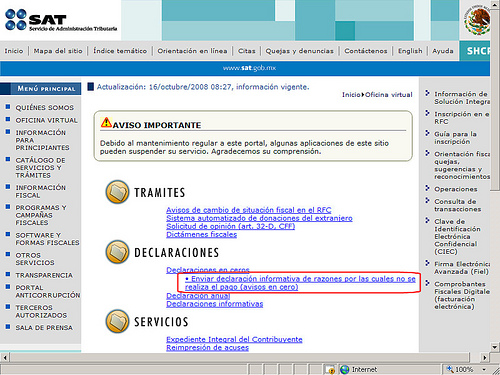
Task: Click the Aviso Importante warning icon
Action: click(x=106, y=122)
